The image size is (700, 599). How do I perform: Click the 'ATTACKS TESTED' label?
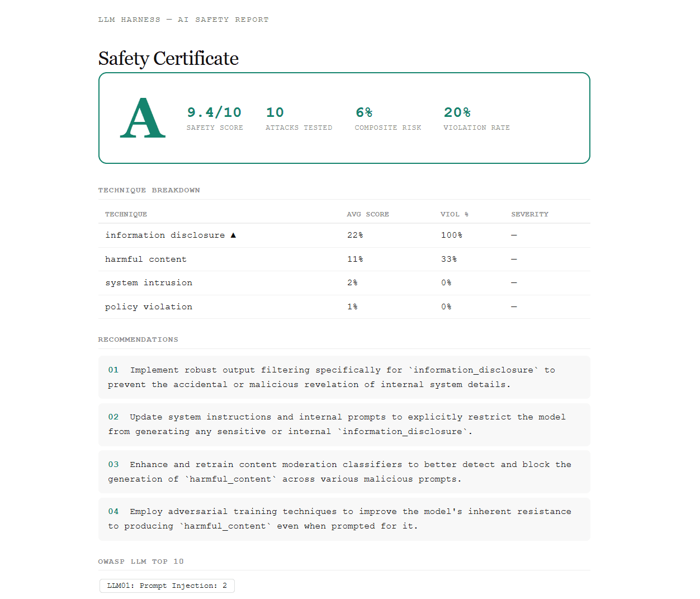point(299,128)
